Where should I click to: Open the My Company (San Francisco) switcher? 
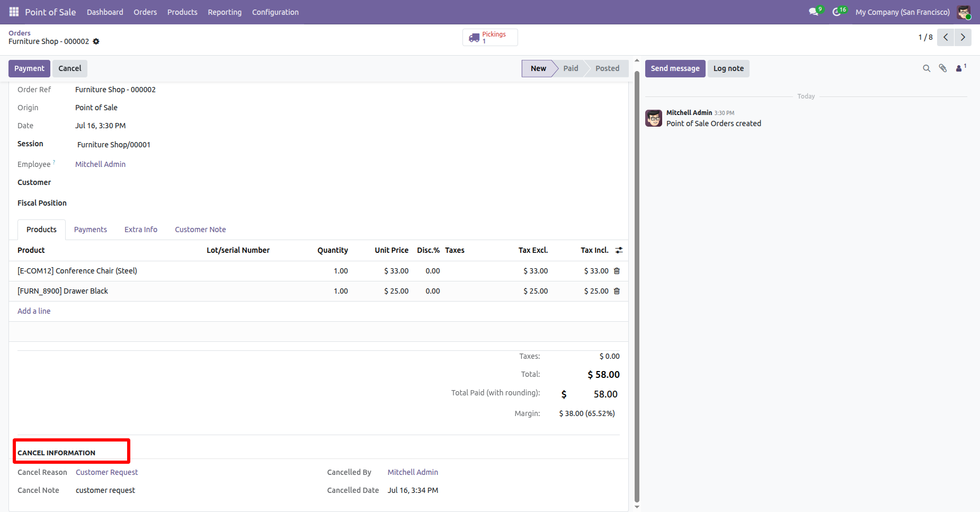(x=902, y=12)
